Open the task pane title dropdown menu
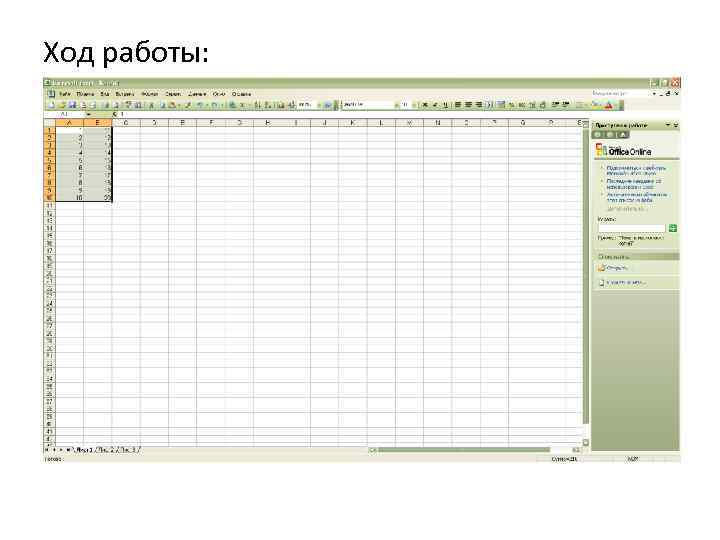Viewport: 720px width, 540px height. coord(668,125)
